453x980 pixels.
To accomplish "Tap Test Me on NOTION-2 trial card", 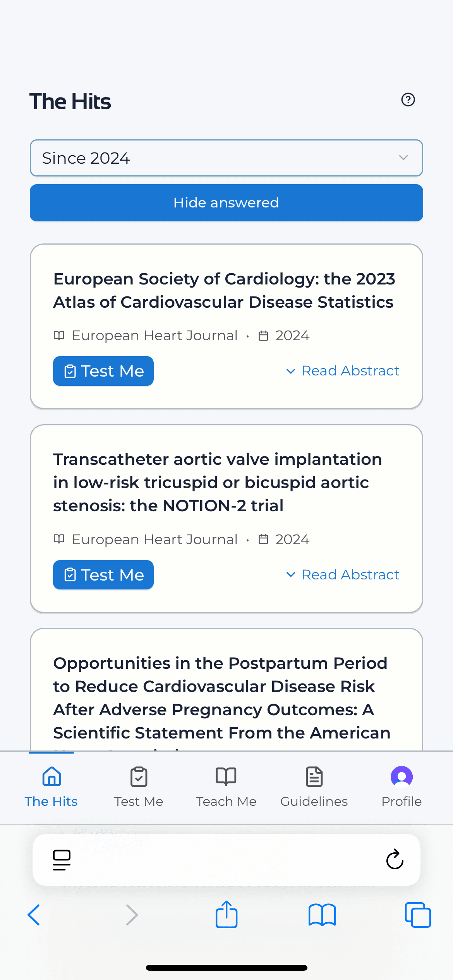I will [103, 575].
